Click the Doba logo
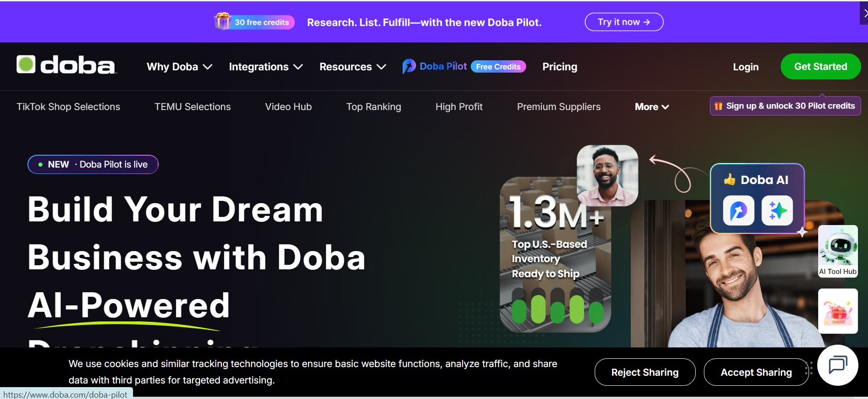This screenshot has height=399, width=868. [x=66, y=65]
